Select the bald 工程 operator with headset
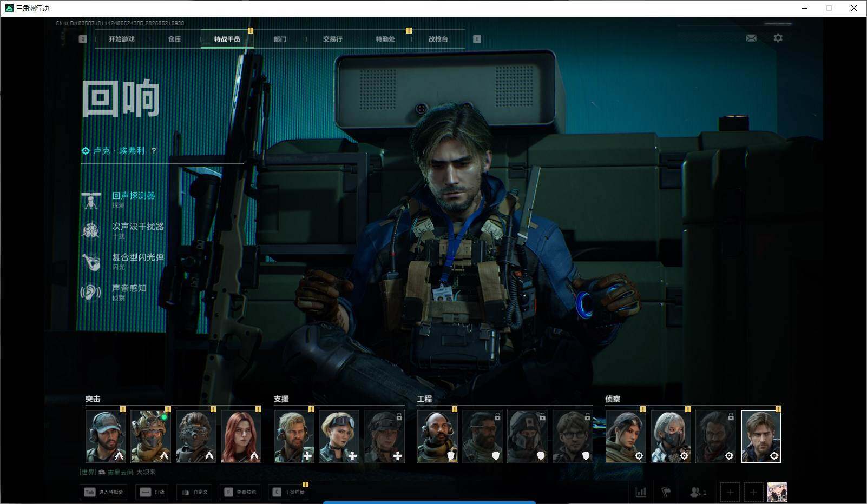The height and width of the screenshot is (504, 867). pyautogui.click(x=437, y=436)
